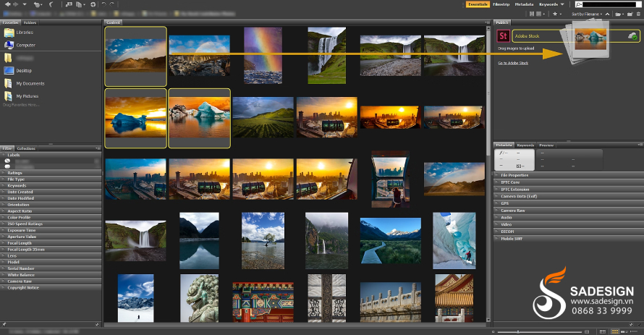
Task: Expand the ISO Speed Ratings filter
Action: pyautogui.click(x=51, y=224)
